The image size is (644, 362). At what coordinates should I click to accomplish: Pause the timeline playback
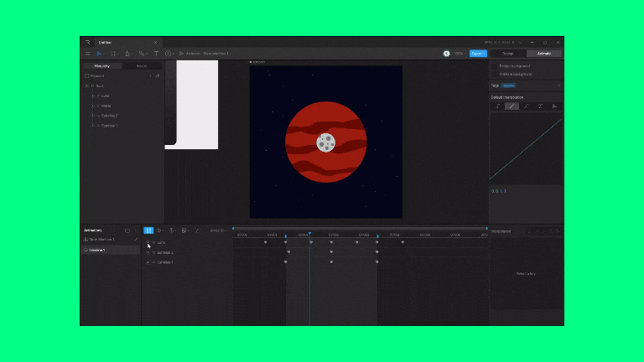click(148, 230)
